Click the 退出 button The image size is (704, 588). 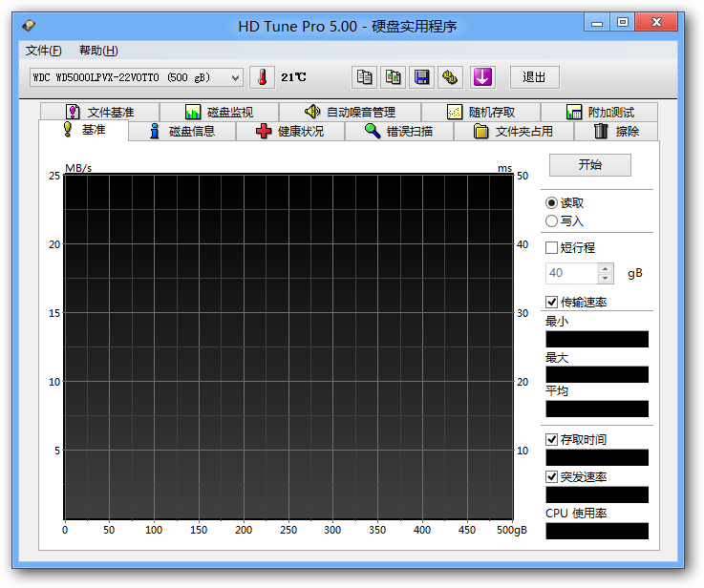(535, 77)
